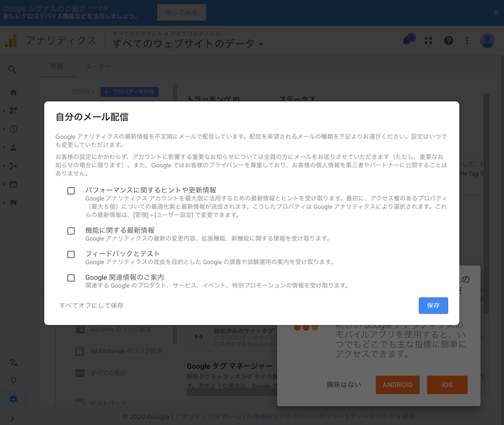Click the AdSense link settings icon
Image resolution: width=504 pixels, height=425 pixels.
click(x=80, y=330)
